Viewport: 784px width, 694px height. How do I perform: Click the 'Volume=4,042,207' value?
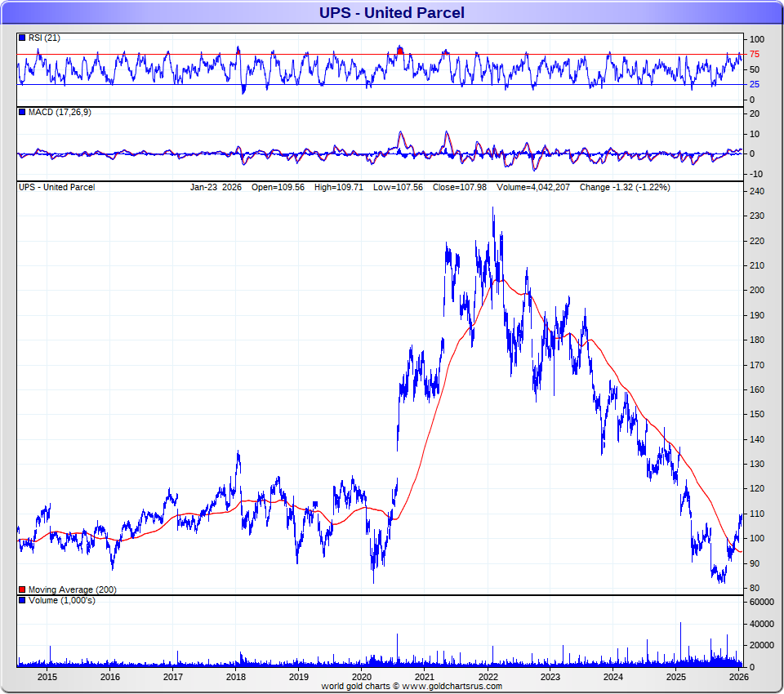coord(533,187)
